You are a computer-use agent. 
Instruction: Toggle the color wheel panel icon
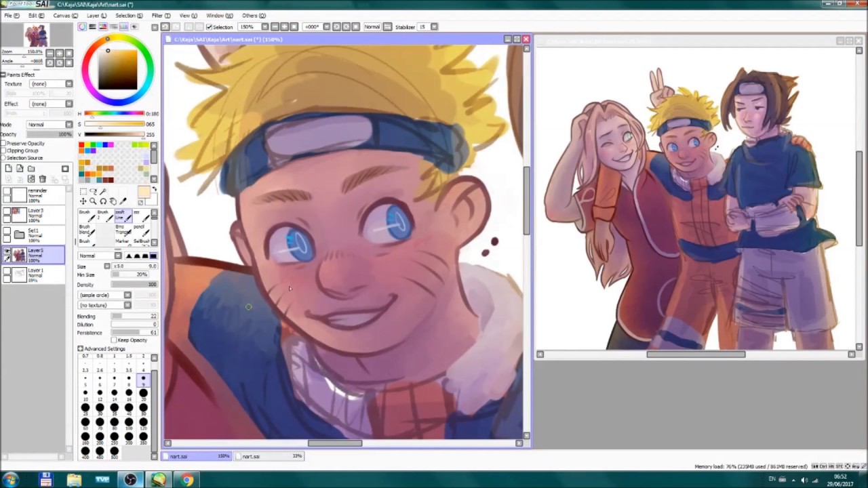[x=82, y=26]
